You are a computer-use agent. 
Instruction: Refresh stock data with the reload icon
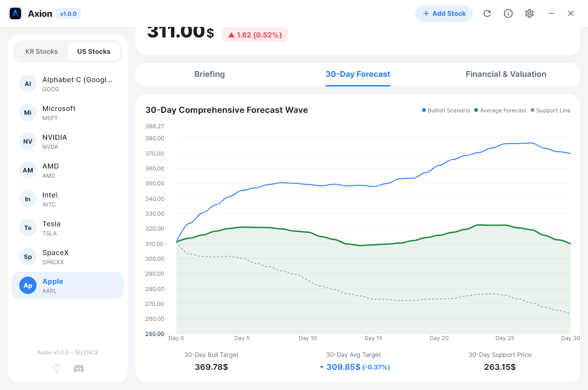point(487,13)
